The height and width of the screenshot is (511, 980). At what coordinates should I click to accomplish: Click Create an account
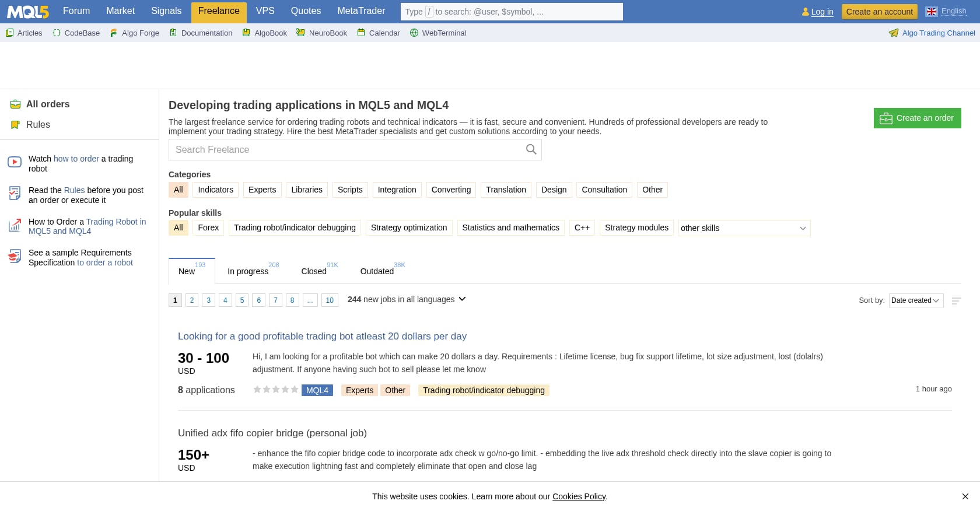click(x=879, y=12)
